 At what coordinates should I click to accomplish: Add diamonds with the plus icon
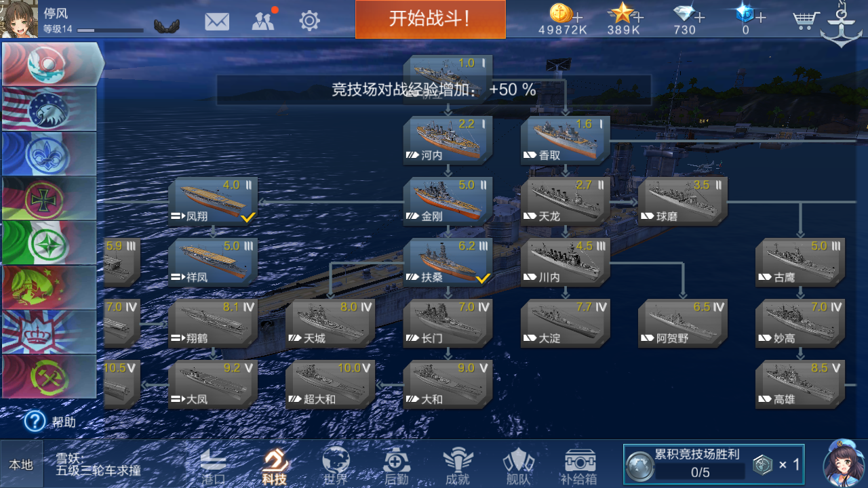[x=699, y=17]
